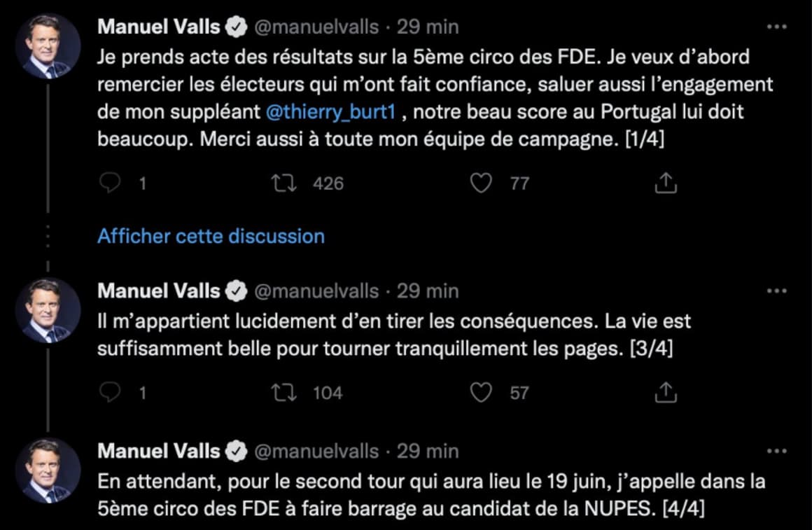812x530 pixels.
Task: Share the [1/4] tweet
Action: coord(665,183)
